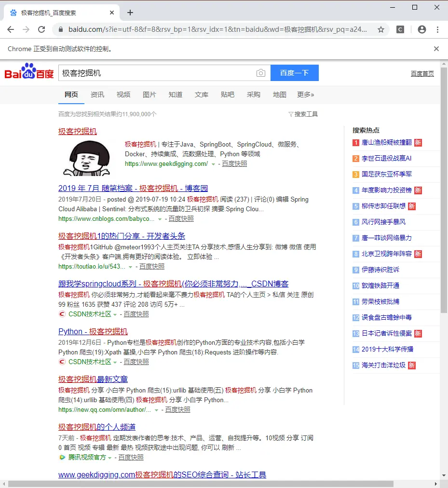448x488 pixels.
Task: Click the browser extension C icon
Action: tap(400, 29)
